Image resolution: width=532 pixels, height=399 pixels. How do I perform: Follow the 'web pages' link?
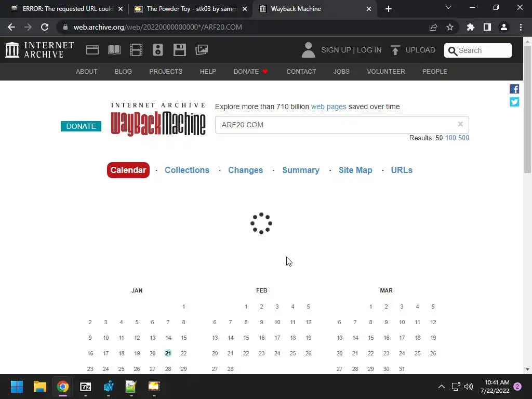328,107
